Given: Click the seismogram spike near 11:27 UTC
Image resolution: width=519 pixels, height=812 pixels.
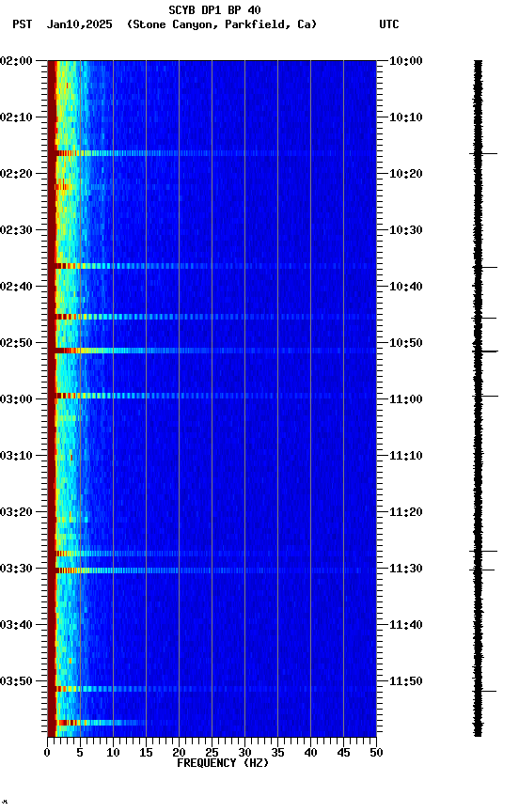Looking at the screenshot, I should pyautogui.click(x=483, y=552).
